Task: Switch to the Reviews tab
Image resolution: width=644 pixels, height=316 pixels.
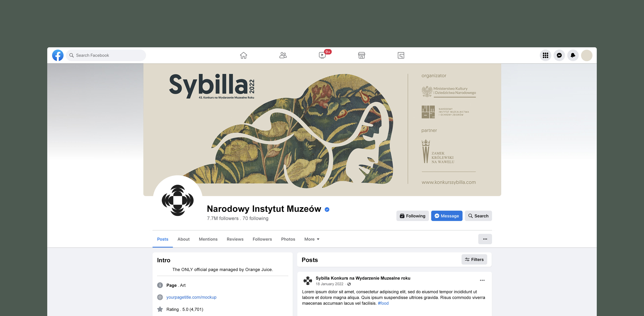Action: click(x=235, y=239)
